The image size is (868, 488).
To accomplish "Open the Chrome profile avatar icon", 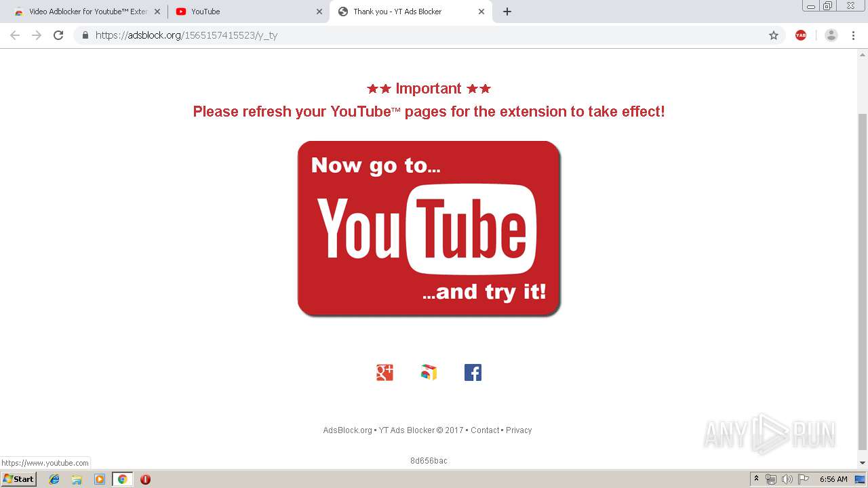I will (x=831, y=35).
